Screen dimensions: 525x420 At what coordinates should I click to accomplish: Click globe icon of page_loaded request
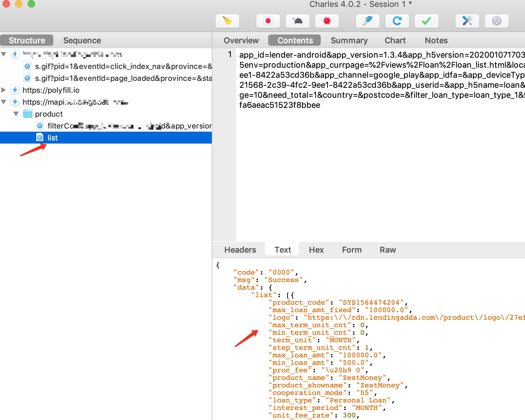[27, 78]
